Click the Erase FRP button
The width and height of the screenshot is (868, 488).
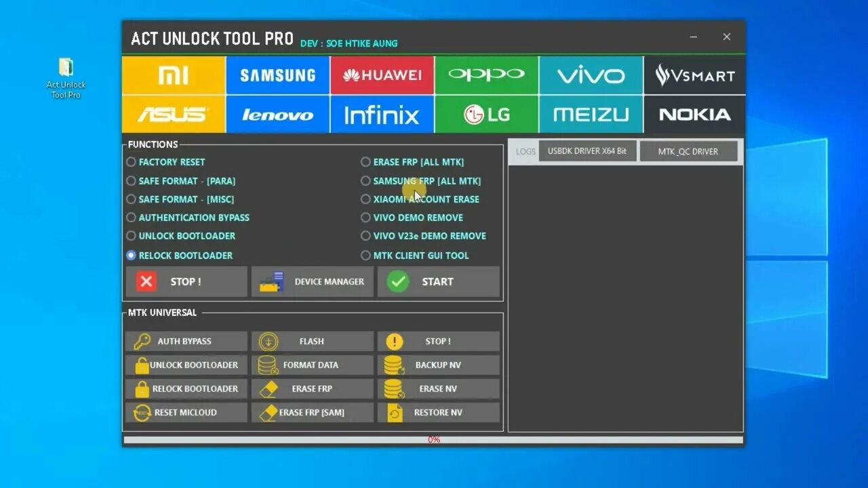point(313,388)
